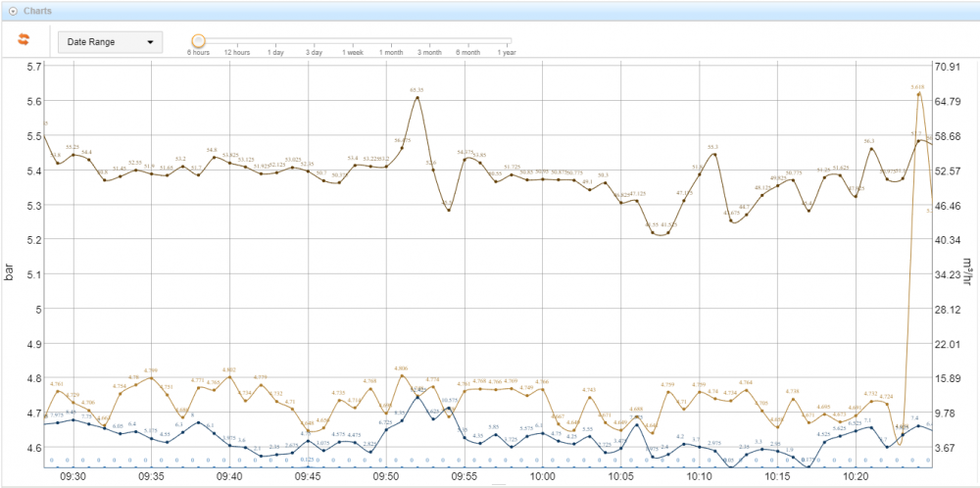Viewport: 980px width, 488px height.
Task: Click the Charts panel title
Action: click(37, 11)
